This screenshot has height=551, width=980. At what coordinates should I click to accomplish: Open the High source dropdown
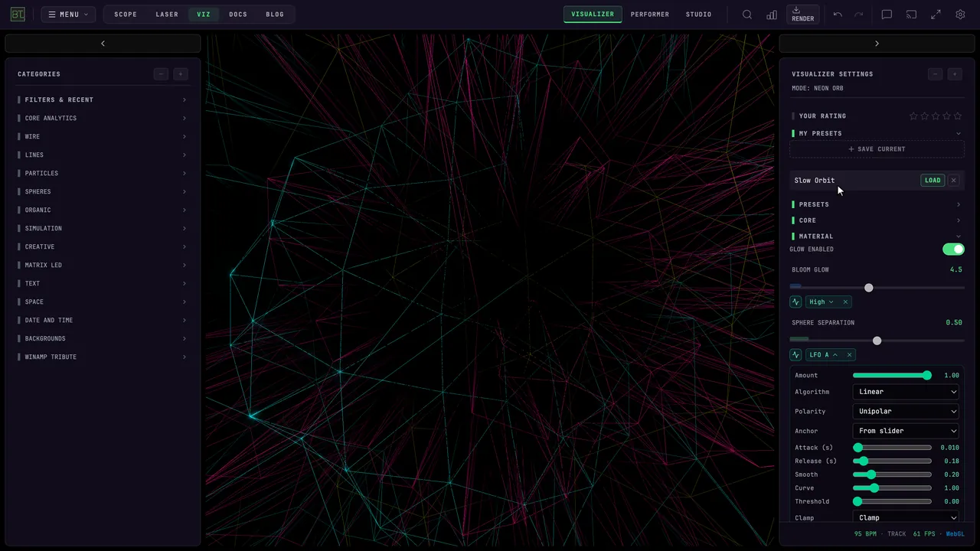[822, 302]
